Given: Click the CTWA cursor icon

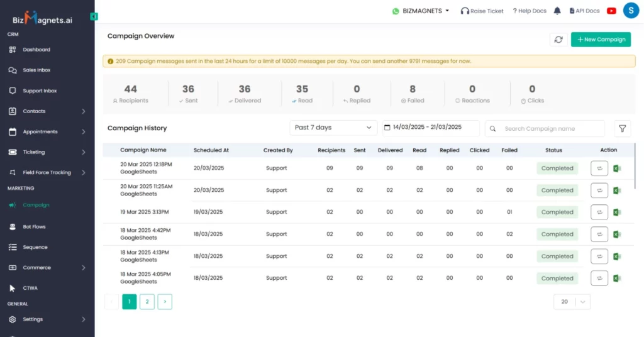Looking at the screenshot, I should (x=13, y=288).
